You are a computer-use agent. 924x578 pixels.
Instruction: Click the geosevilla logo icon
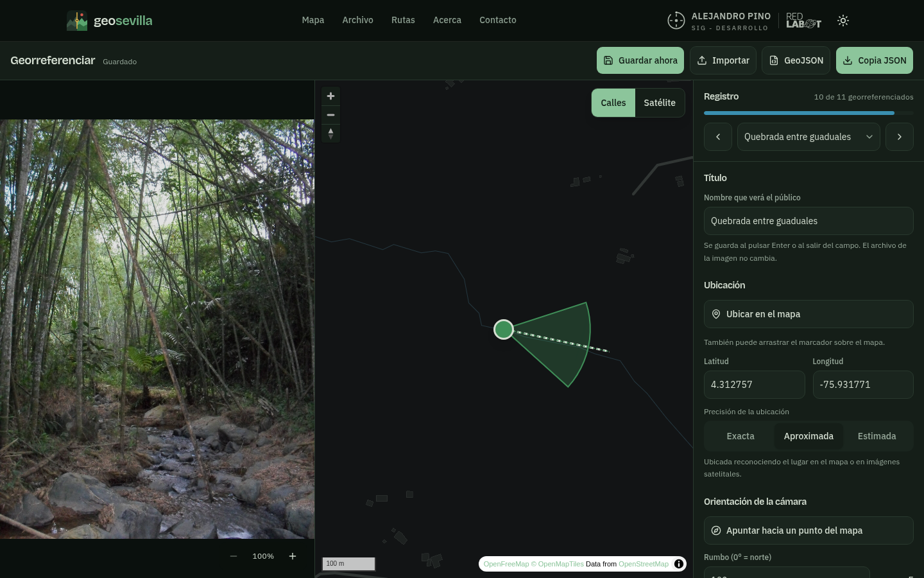[x=77, y=21]
